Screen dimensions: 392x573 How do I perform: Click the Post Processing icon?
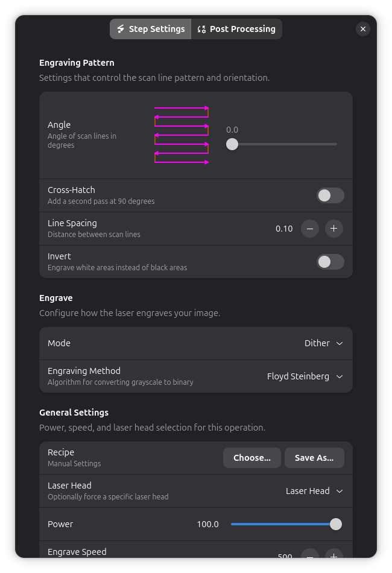(201, 29)
